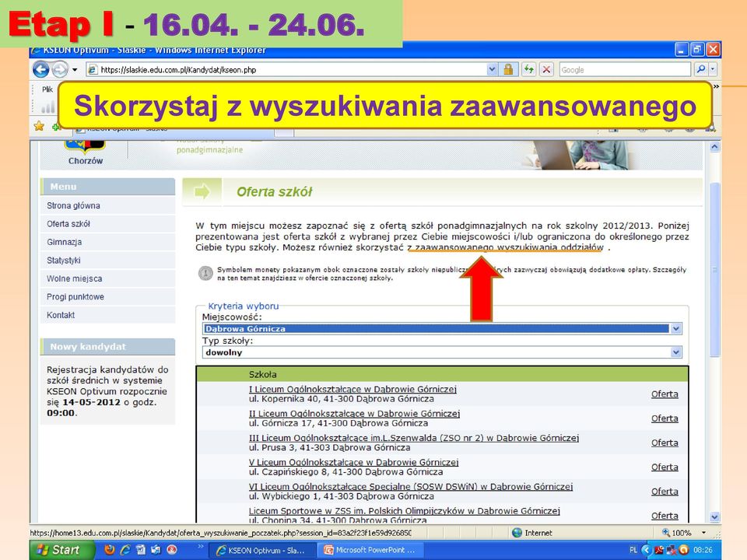Click Oferta for Liceum Sportowe
The width and height of the screenshot is (747, 560).
[x=665, y=516]
